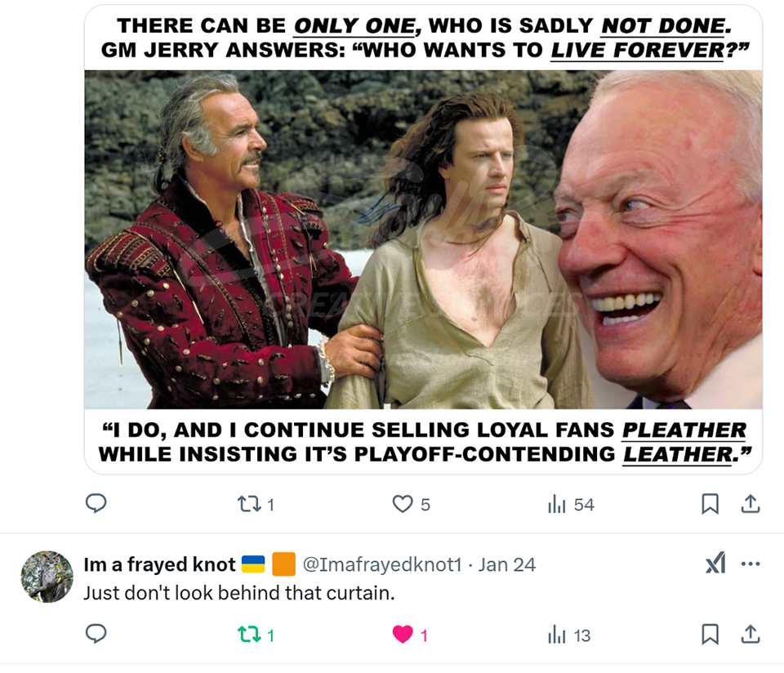Repost the Highlander meme tweet
The height and width of the screenshot is (673, 784).
[x=256, y=504]
